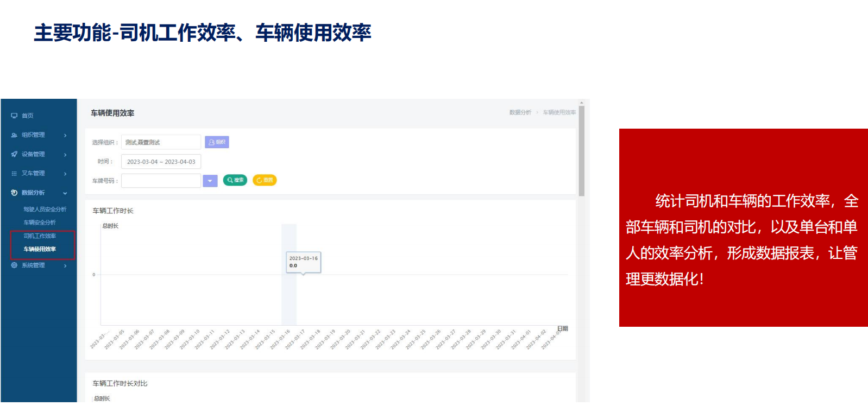Expand the 组织管理 submenu arrow
This screenshot has width=868, height=406.
click(x=65, y=135)
